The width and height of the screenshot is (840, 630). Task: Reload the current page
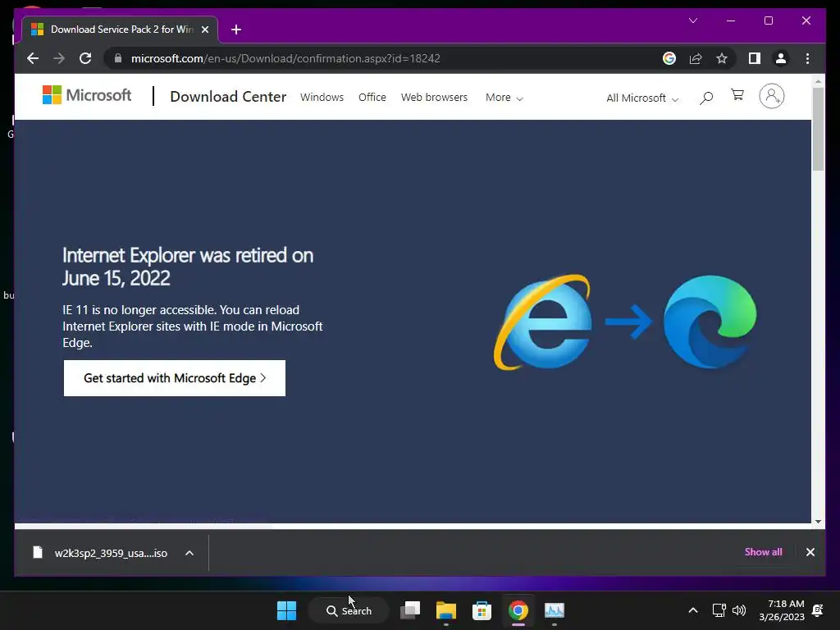pos(85,58)
